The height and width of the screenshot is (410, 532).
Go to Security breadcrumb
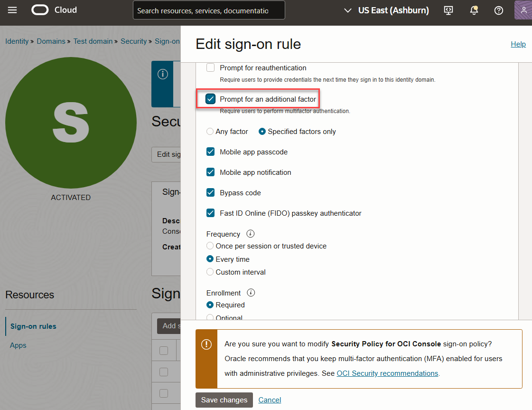click(134, 41)
